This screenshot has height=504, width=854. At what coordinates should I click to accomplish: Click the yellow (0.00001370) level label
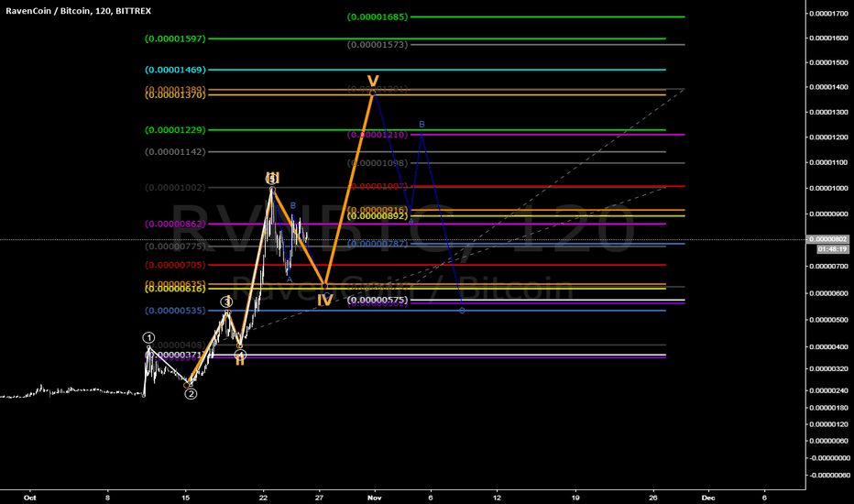pyautogui.click(x=175, y=95)
